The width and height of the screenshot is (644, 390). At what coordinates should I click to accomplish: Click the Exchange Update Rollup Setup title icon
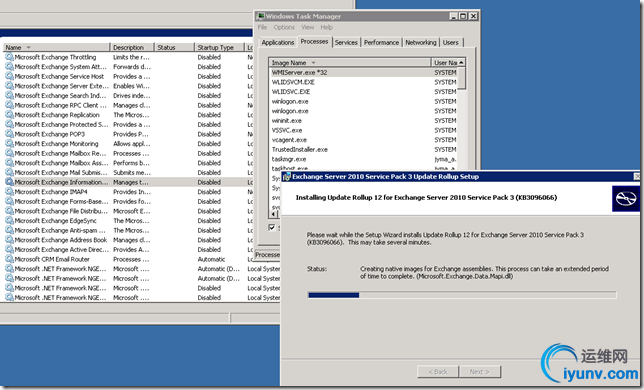click(287, 177)
